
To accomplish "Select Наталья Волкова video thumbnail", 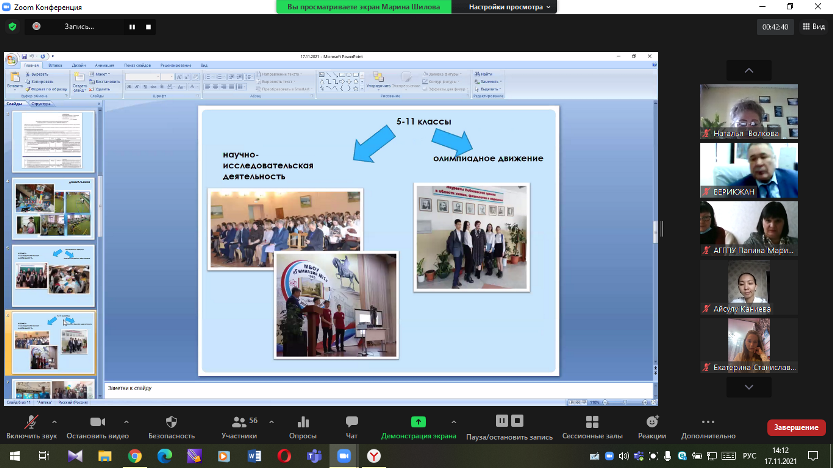I will (749, 109).
